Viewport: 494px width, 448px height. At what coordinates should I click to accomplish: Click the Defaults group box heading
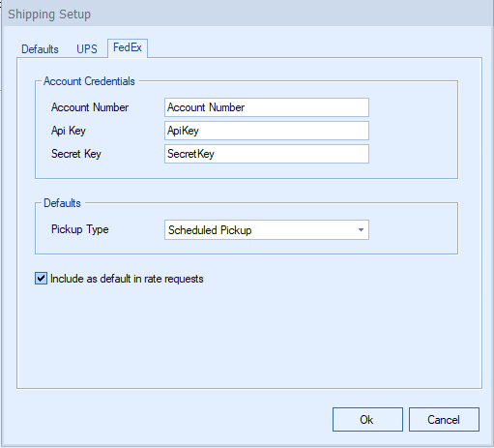click(x=62, y=203)
